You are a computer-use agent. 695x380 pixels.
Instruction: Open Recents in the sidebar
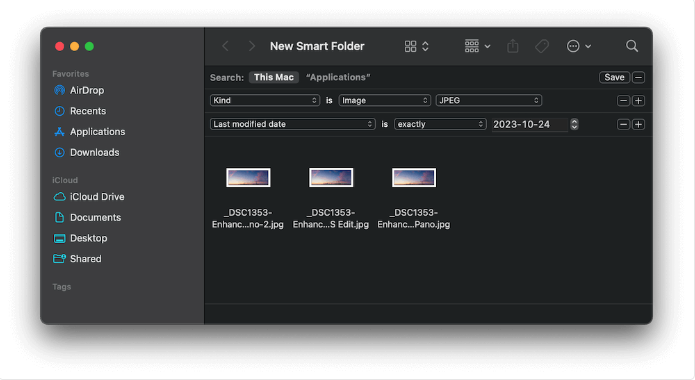click(x=80, y=111)
